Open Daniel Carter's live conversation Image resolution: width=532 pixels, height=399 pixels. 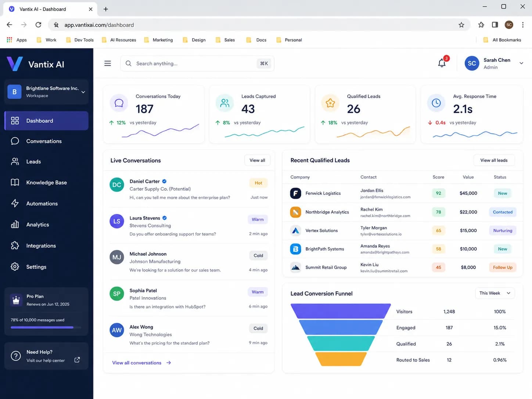point(188,190)
